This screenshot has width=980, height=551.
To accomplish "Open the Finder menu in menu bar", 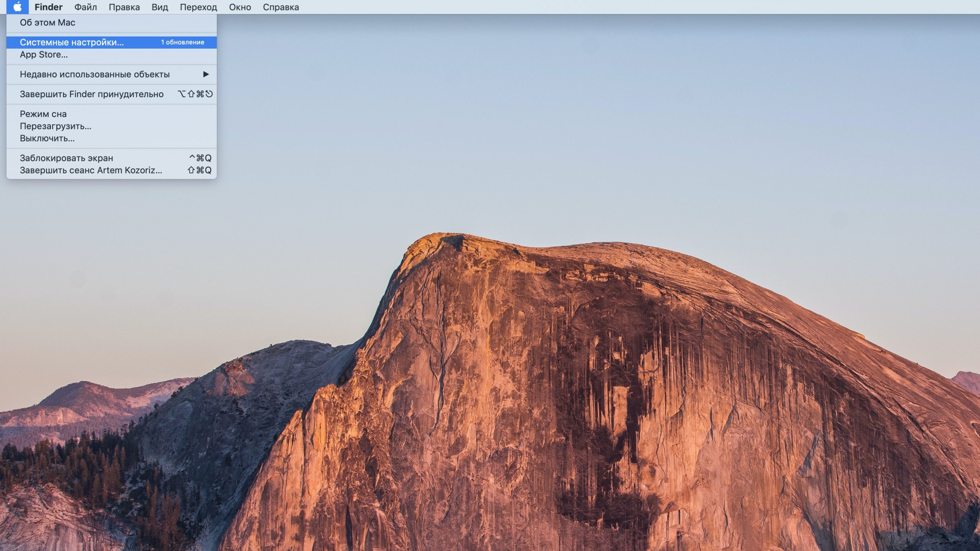I will click(x=48, y=7).
